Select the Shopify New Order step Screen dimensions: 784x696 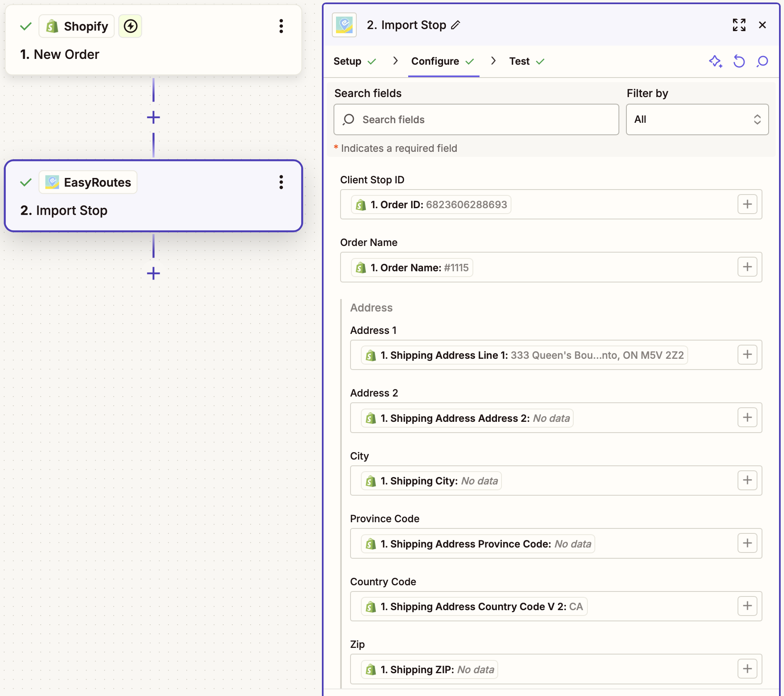[153, 40]
